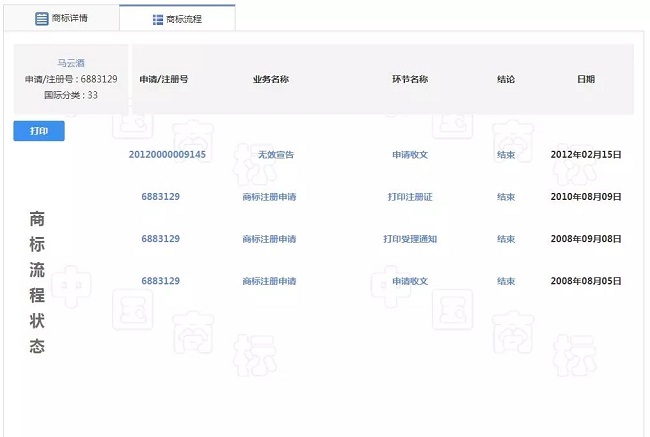Select the 无效宣告 business name
The image size is (650, 437).
276,155
